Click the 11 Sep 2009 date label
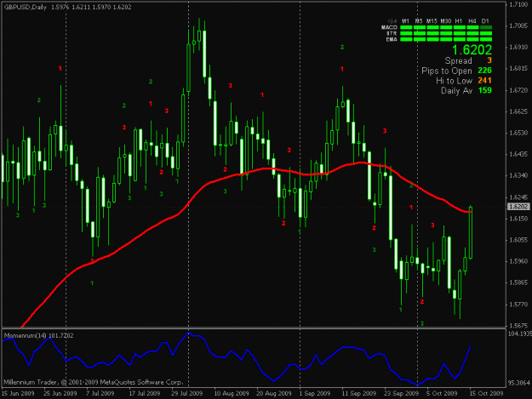Screen dimensions: 532x399 359,393
